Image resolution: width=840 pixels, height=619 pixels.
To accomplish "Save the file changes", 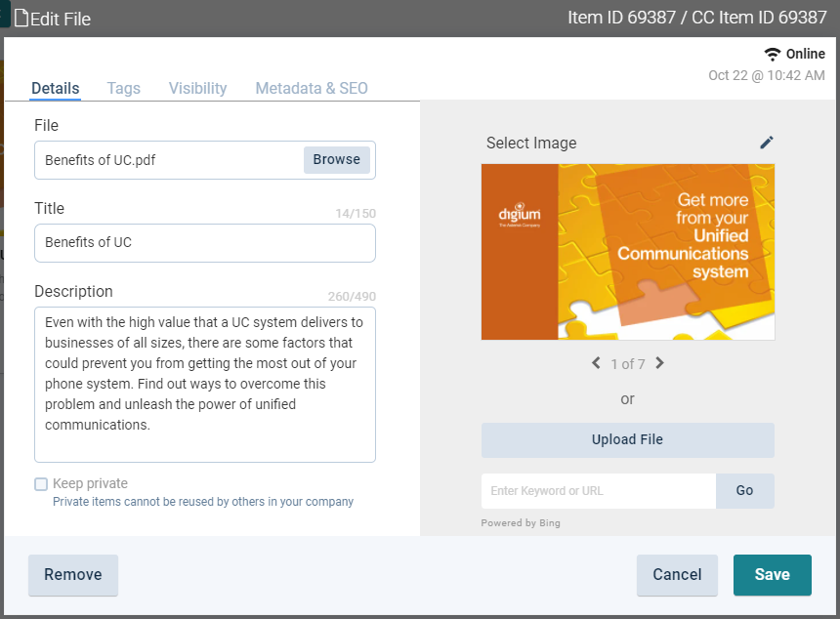I will coord(772,575).
